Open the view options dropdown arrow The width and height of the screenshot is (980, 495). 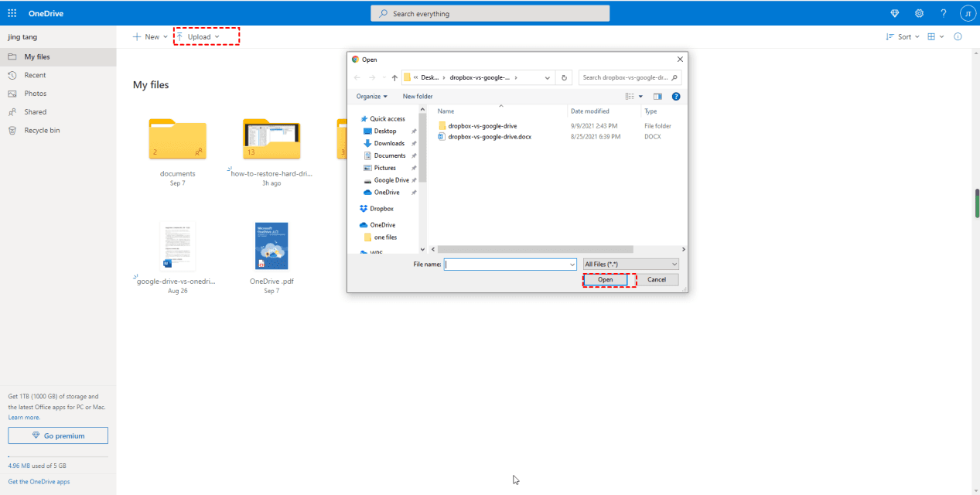[x=640, y=97]
